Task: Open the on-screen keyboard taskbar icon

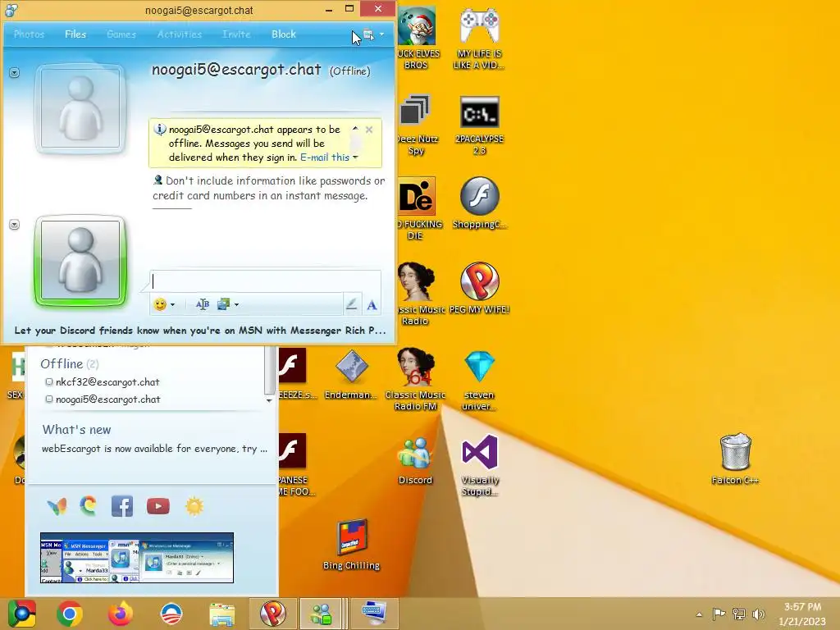Action: (374, 614)
